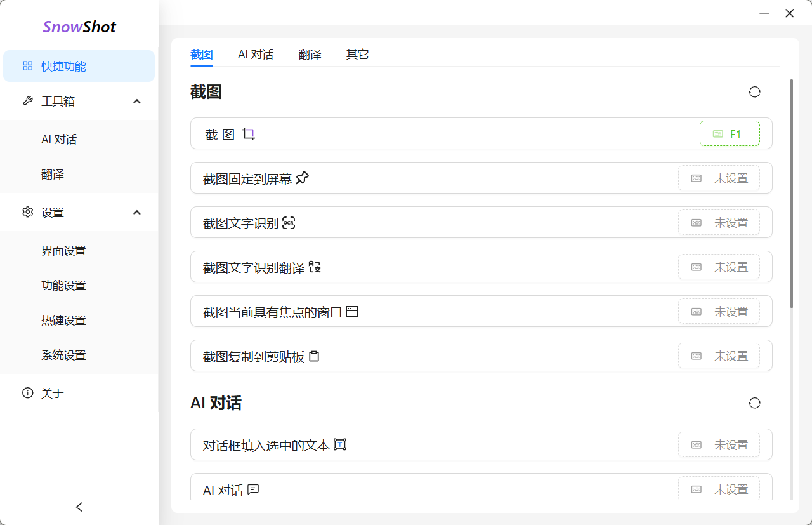Open the 关于 page in sidebar
This screenshot has width=812, height=525.
pyautogui.click(x=53, y=394)
